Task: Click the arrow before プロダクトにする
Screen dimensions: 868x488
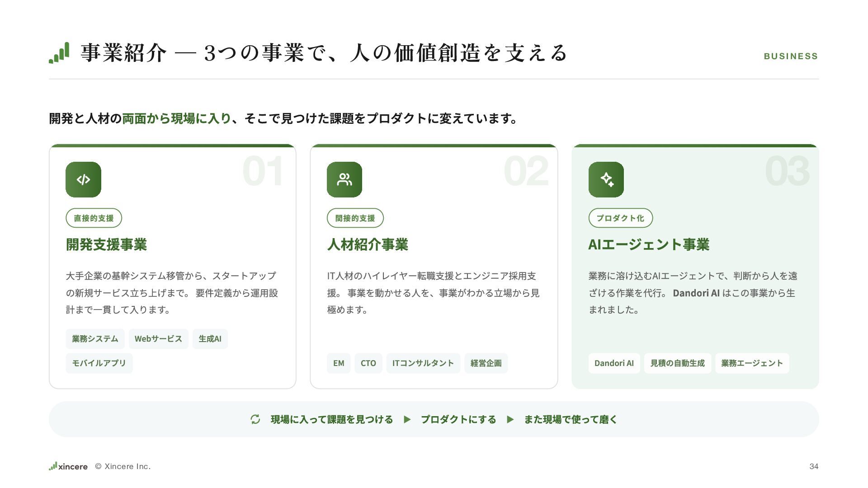Action: (x=407, y=419)
